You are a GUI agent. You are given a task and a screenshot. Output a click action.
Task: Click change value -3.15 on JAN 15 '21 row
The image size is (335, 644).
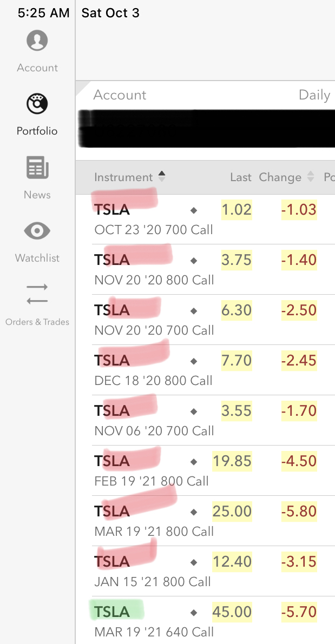pos(299,562)
